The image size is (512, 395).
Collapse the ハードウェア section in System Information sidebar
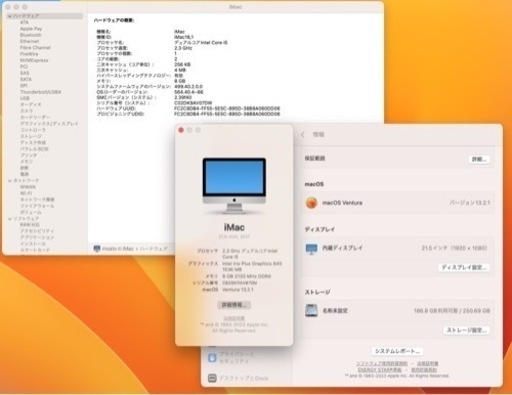pos(10,16)
